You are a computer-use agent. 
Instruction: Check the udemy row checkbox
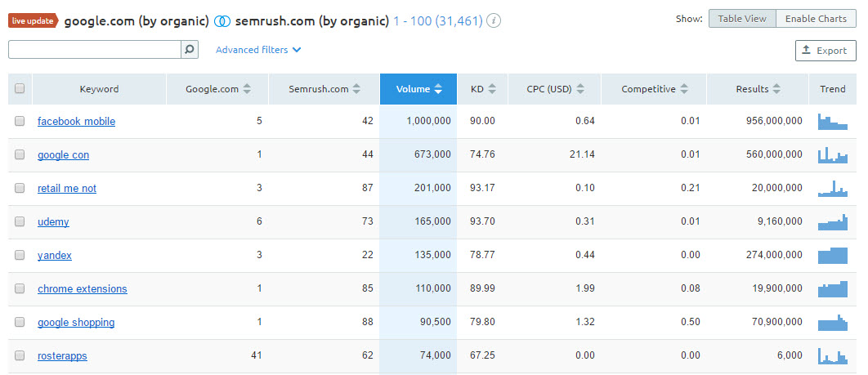[20, 221]
